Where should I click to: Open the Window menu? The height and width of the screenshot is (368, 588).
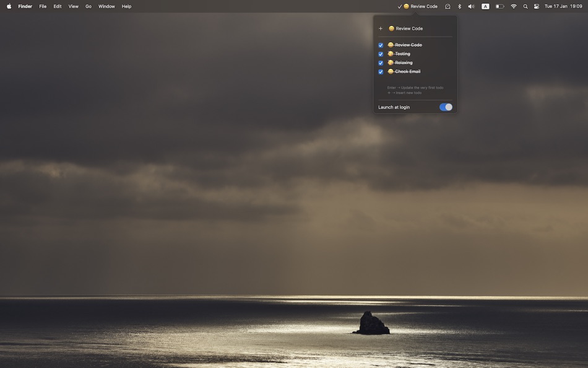coord(106,6)
